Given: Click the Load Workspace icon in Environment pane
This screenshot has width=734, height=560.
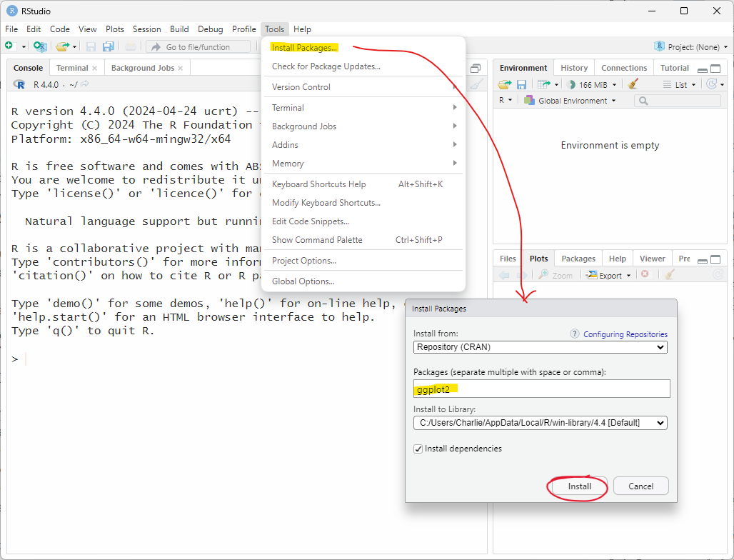Looking at the screenshot, I should [505, 84].
